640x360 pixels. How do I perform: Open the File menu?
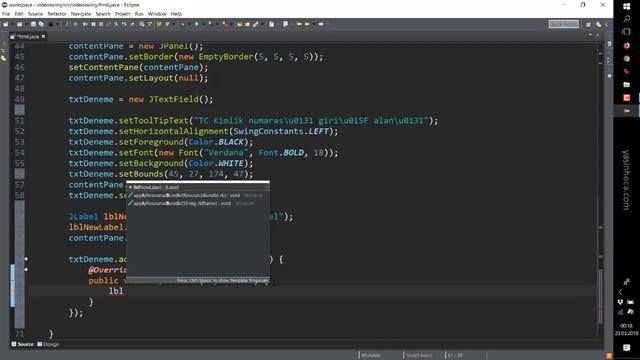(6, 14)
